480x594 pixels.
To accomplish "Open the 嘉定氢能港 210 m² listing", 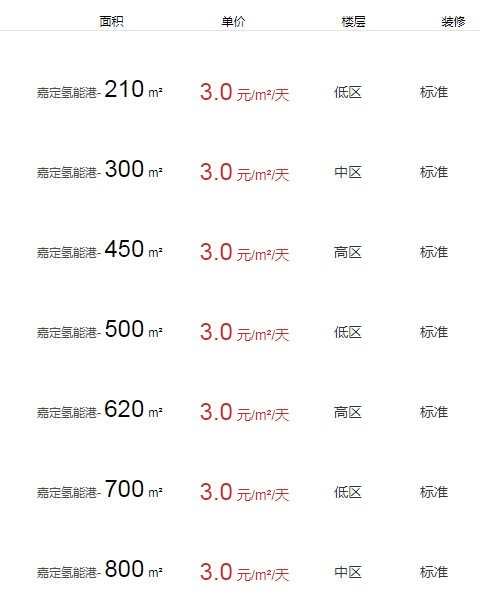I will tap(100, 90).
